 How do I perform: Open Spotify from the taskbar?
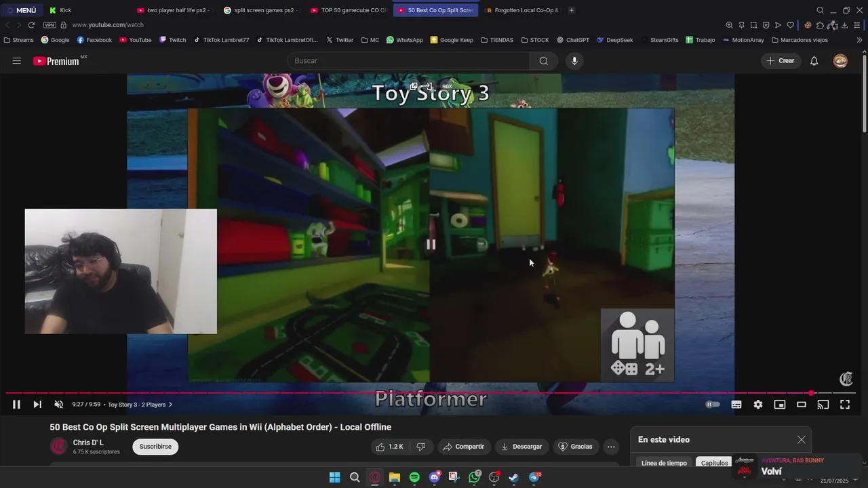(x=414, y=477)
